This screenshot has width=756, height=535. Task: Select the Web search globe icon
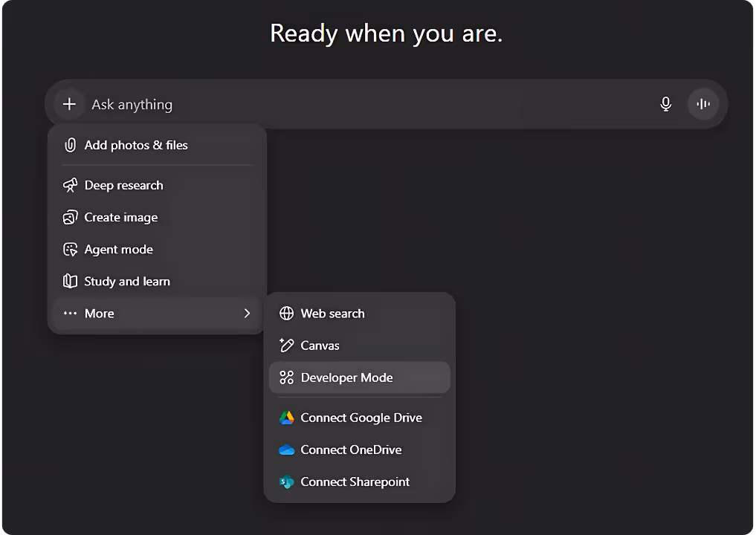tap(286, 313)
